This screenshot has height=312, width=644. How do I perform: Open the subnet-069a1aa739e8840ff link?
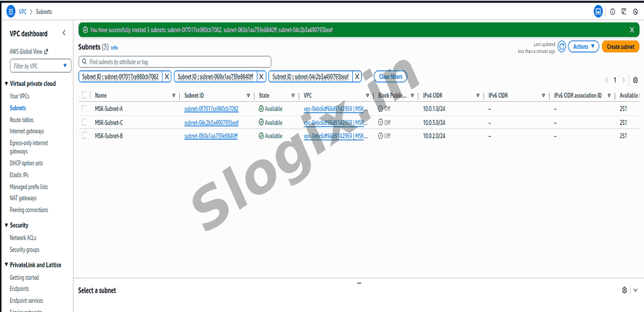[211, 136]
